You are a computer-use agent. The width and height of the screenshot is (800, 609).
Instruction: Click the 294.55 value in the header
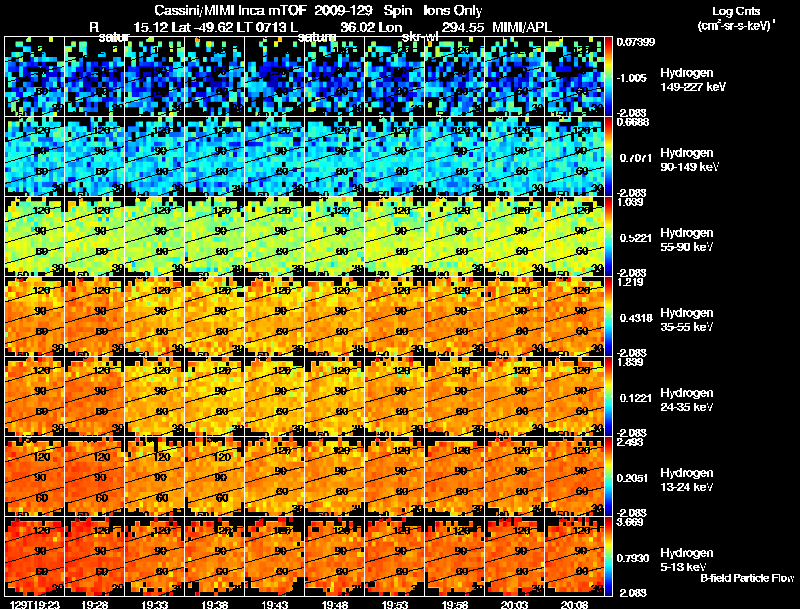463,27
